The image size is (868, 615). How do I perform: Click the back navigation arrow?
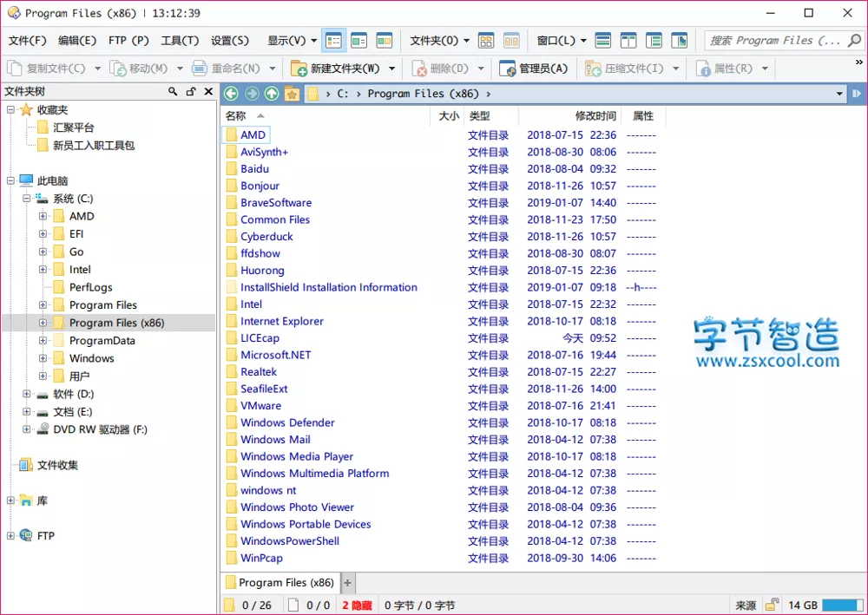[x=232, y=94]
